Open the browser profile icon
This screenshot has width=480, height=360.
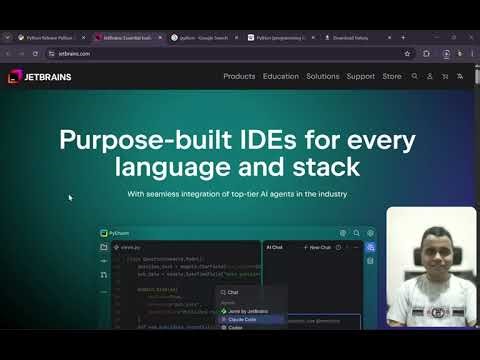(x=460, y=53)
